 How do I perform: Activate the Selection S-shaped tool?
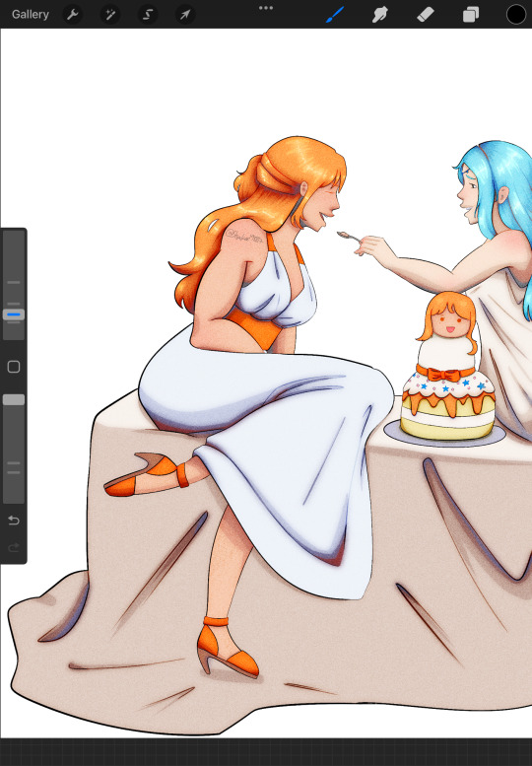pyautogui.click(x=148, y=15)
